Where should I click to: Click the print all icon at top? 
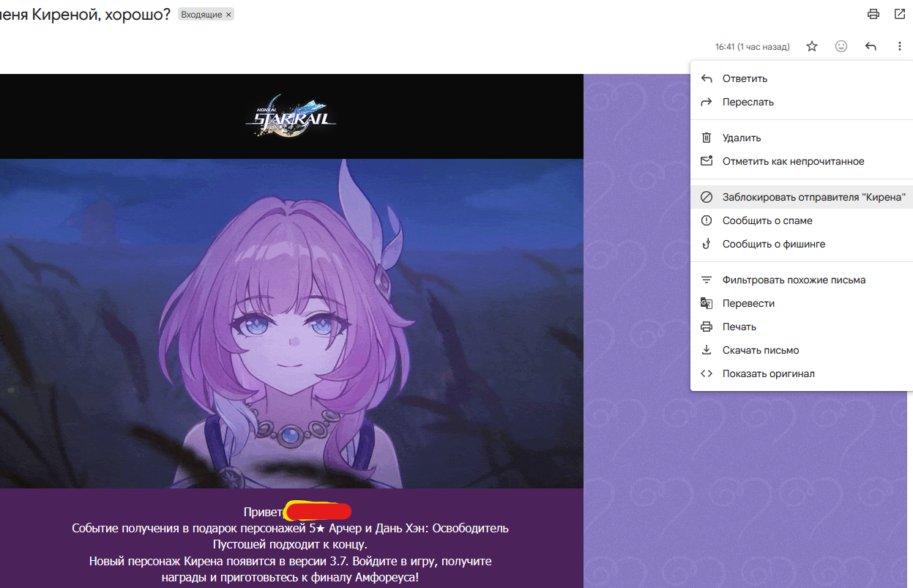click(873, 14)
